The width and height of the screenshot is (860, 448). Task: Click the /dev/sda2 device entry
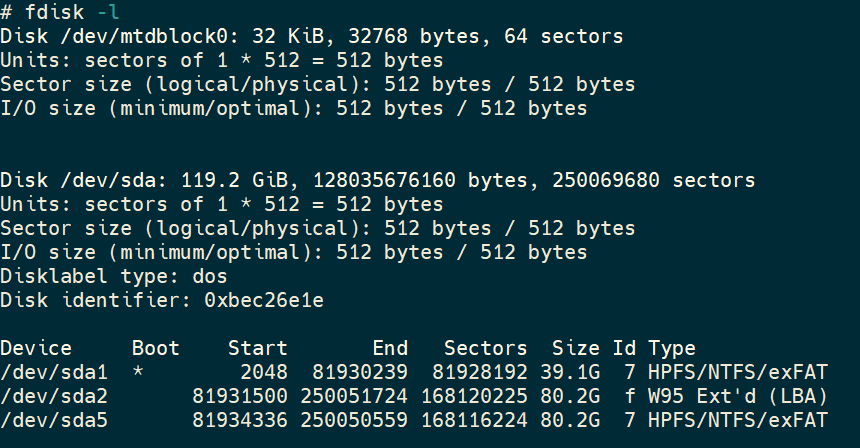(x=54, y=396)
